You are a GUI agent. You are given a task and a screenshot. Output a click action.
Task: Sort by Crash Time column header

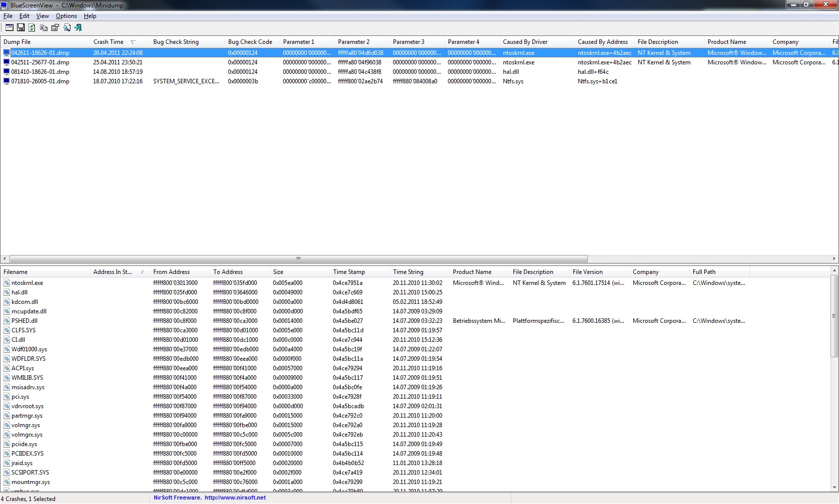(120, 42)
